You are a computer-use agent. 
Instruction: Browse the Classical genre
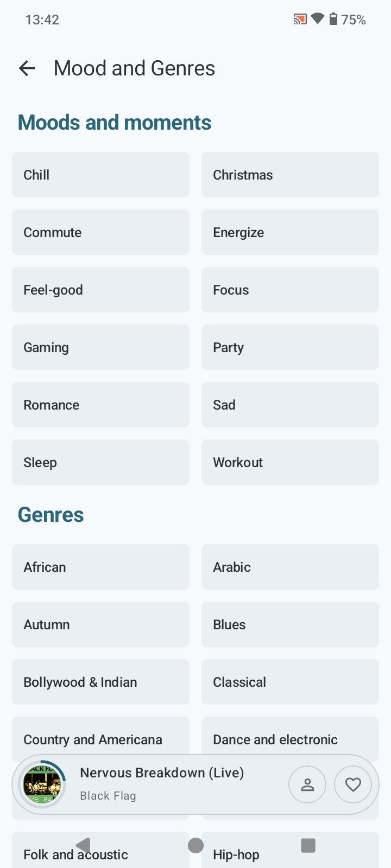290,682
